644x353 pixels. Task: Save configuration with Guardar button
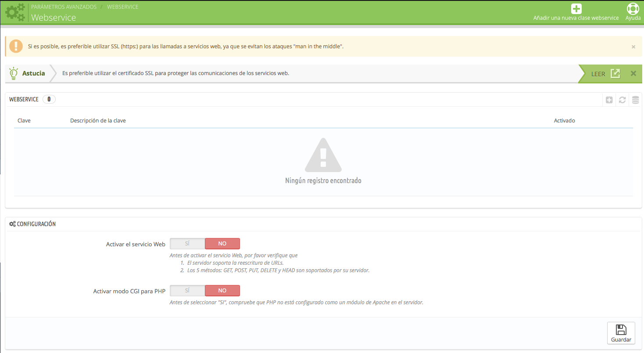tap(621, 334)
